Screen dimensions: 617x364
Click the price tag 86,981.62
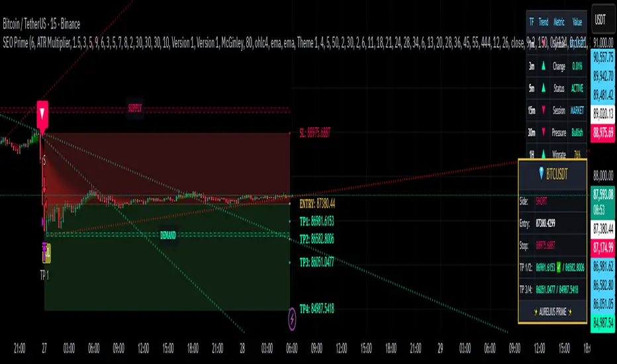click(603, 267)
